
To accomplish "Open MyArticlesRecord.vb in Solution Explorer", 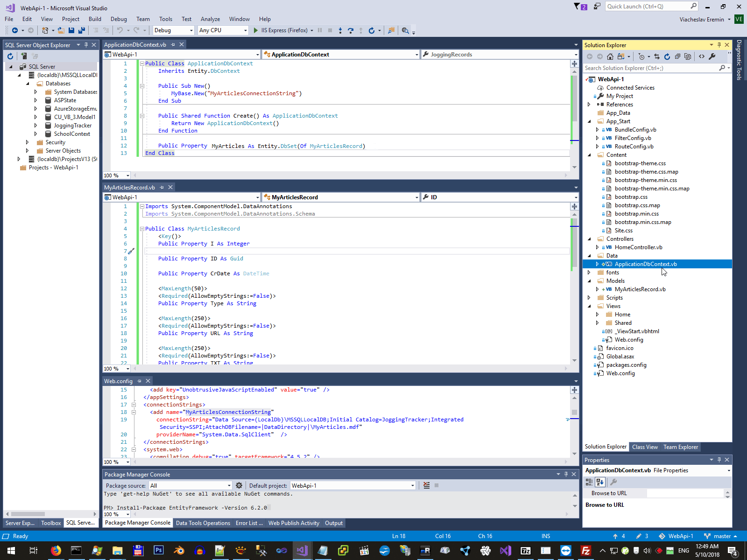I will click(640, 289).
